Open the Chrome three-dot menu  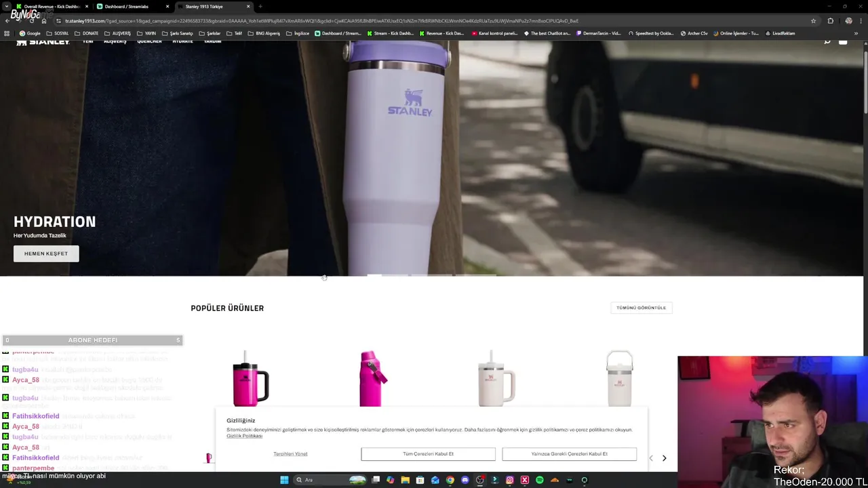(861, 21)
